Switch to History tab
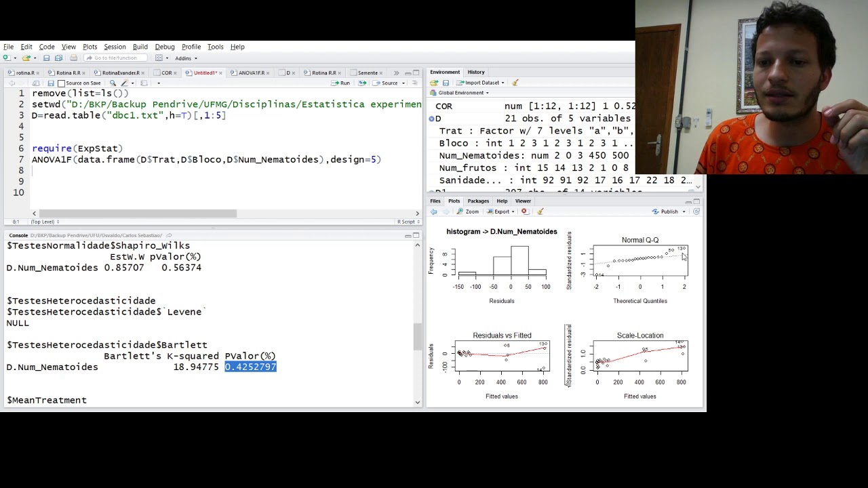868x488 pixels. 476,72
